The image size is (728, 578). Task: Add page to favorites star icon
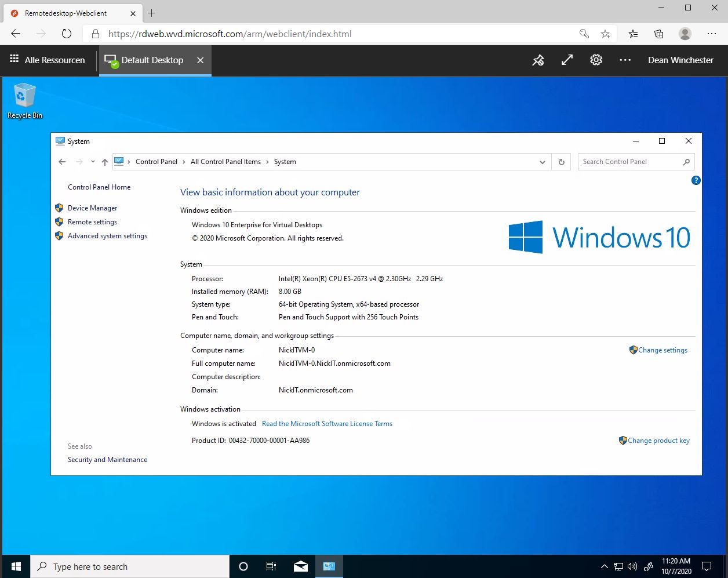tap(605, 34)
